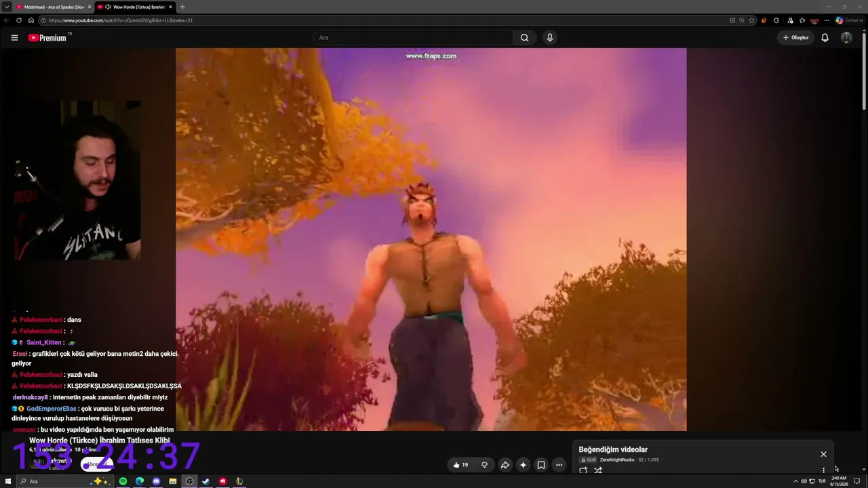Image resolution: width=868 pixels, height=488 pixels.
Task: Click chat name Saint_Kitten
Action: (x=45, y=342)
